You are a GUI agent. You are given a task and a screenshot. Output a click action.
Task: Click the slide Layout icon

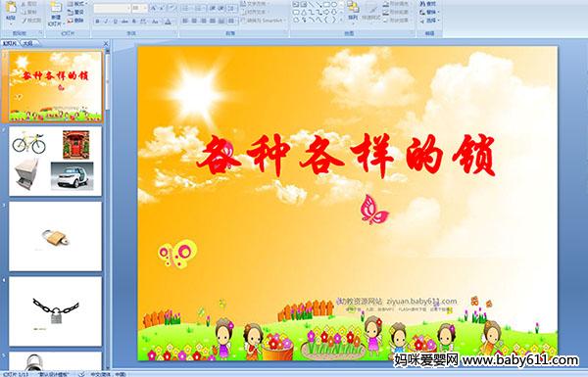coord(71,4)
